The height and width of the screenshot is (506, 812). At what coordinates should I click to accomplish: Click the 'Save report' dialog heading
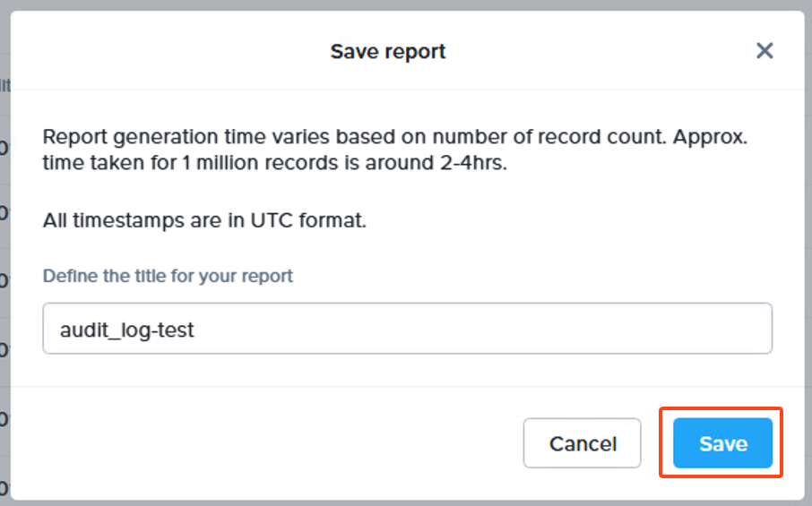[387, 51]
